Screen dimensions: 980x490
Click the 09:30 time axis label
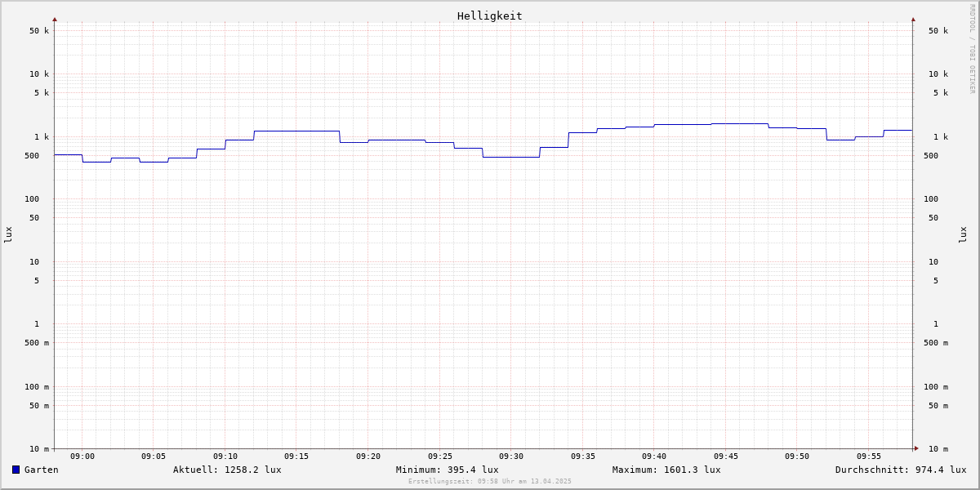tap(511, 457)
